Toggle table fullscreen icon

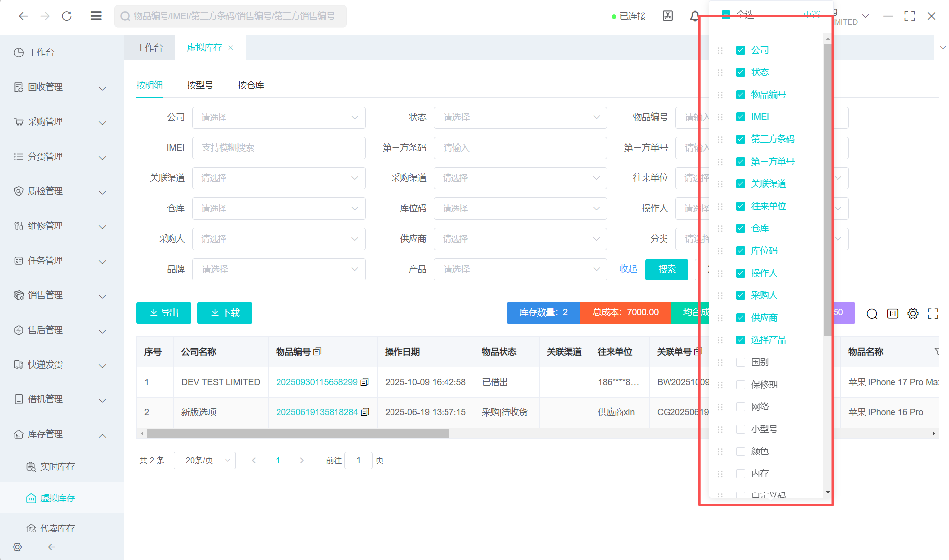933,313
